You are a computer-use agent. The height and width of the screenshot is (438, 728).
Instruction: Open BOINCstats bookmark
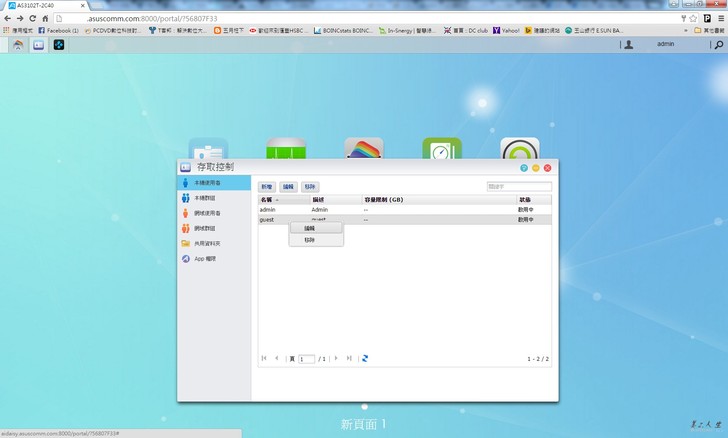[x=343, y=30]
